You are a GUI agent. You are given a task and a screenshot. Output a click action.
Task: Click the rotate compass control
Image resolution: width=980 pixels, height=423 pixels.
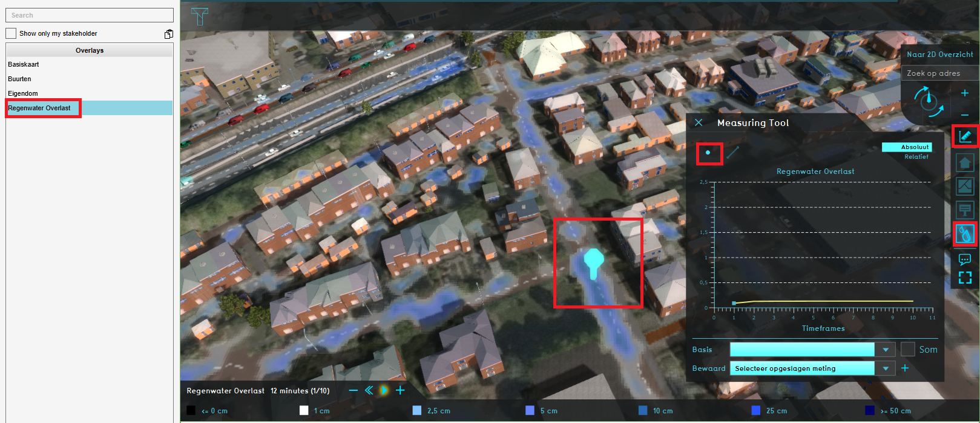click(928, 101)
